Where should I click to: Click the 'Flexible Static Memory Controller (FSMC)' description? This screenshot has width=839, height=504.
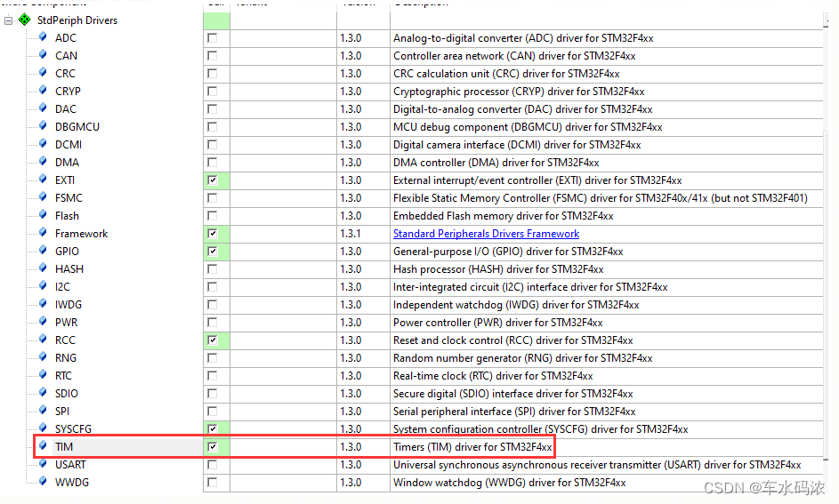(601, 197)
